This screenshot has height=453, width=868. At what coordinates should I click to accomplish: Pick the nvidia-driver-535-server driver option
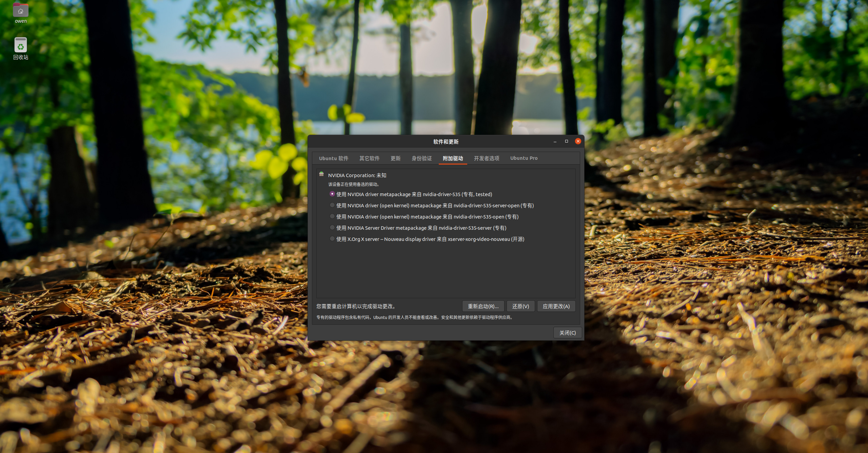332,228
